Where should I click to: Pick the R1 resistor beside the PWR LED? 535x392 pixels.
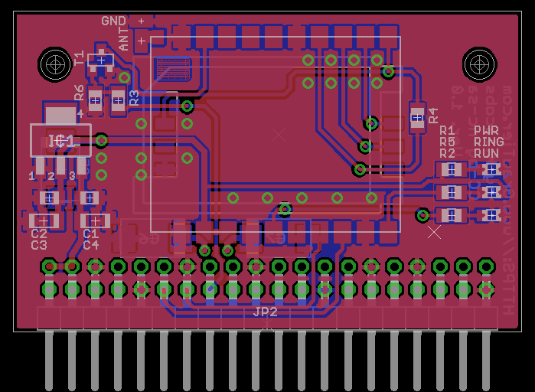tap(452, 169)
